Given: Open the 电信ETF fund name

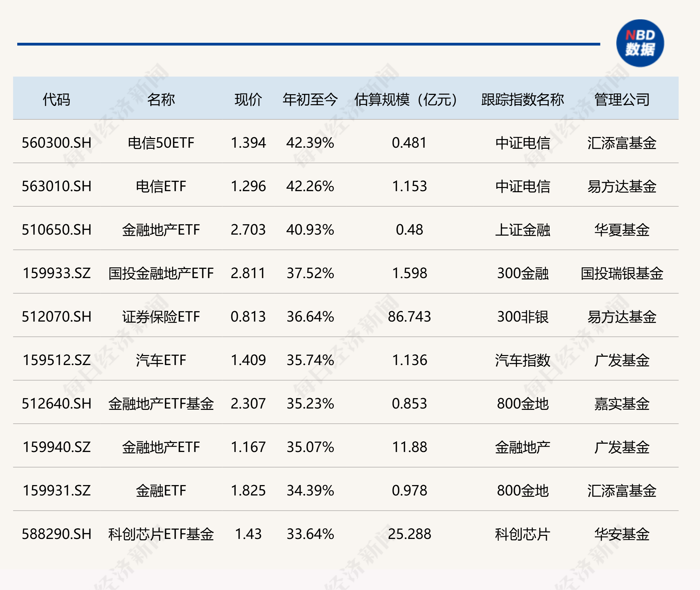Looking at the screenshot, I should [161, 186].
